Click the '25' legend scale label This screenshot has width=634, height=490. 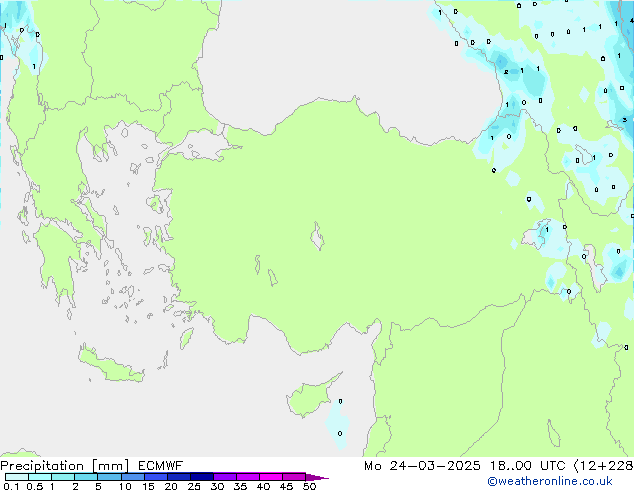tap(194, 486)
